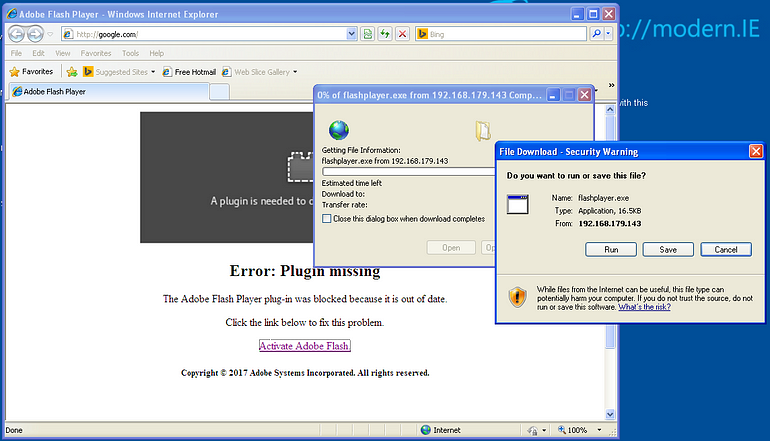
Task: Click the 192.168.179.143 From address text
Action: (x=609, y=223)
